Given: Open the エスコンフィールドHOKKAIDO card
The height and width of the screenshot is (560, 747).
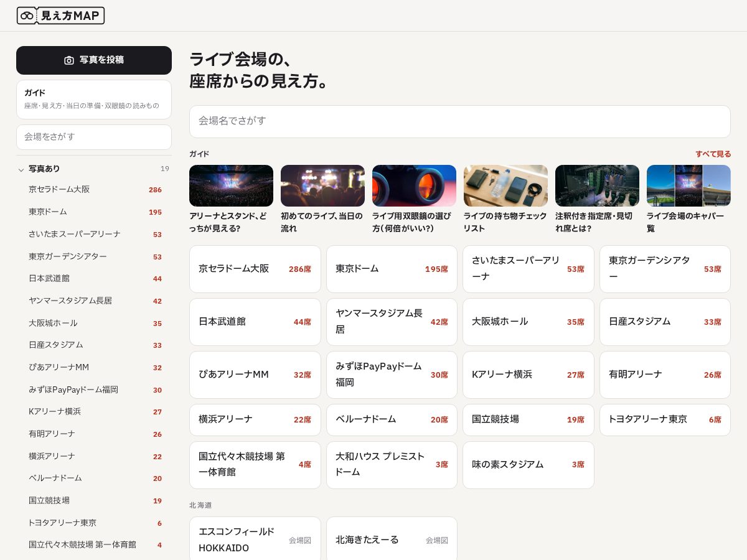Looking at the screenshot, I should [255, 539].
